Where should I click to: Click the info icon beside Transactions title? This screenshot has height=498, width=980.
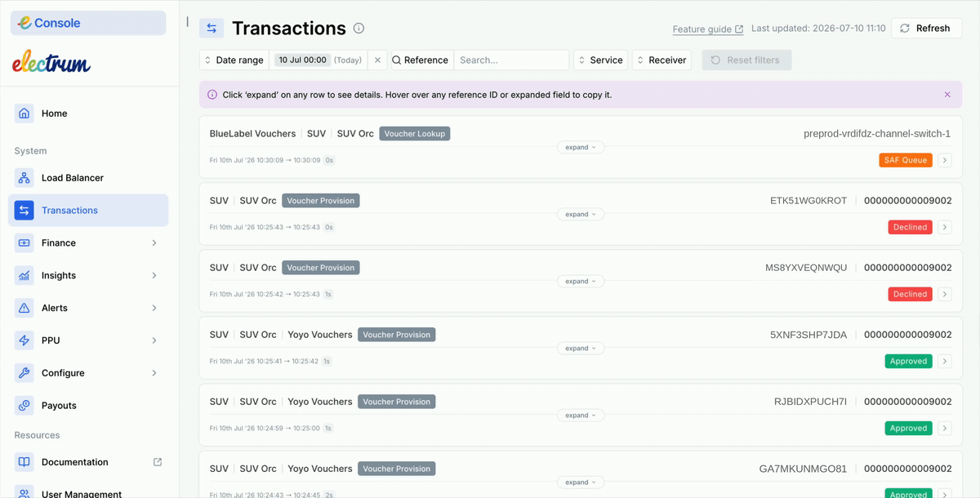359,29
